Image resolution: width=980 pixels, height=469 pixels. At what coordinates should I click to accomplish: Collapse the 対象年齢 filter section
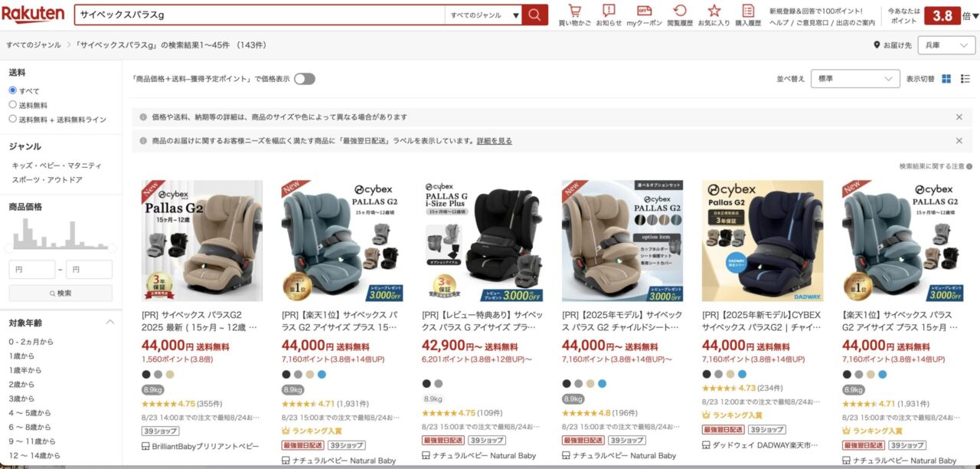pos(109,322)
